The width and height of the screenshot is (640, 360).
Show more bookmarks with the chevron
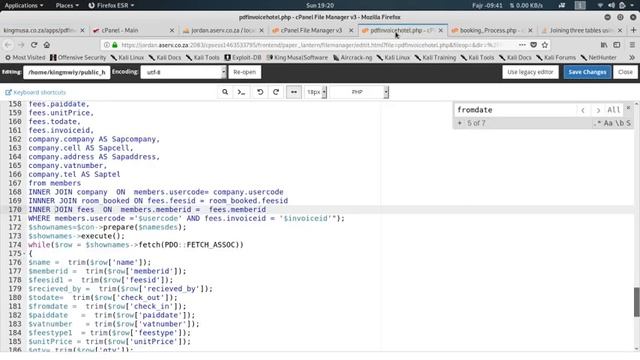click(x=632, y=58)
